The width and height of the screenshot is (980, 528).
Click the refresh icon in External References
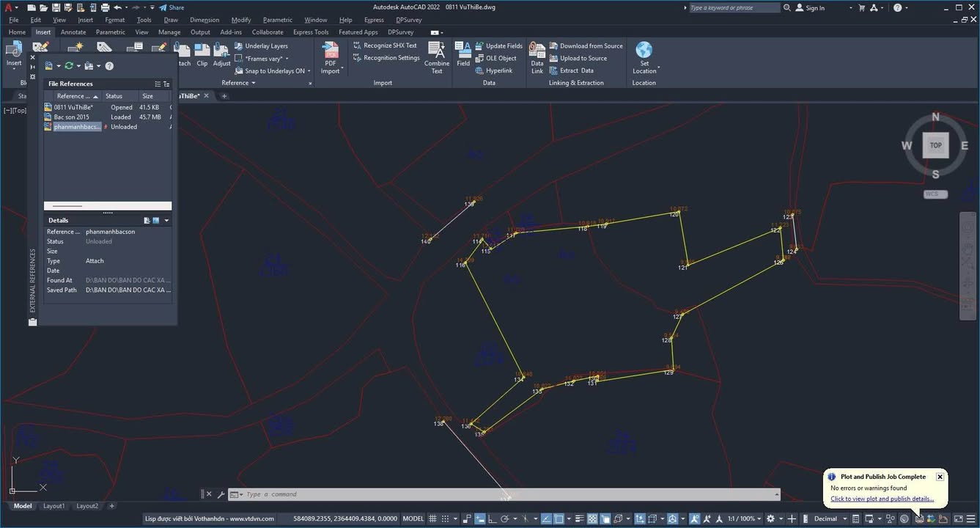point(68,66)
